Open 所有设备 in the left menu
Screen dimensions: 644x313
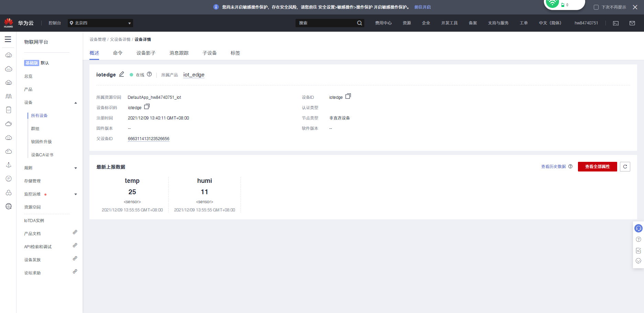(x=39, y=116)
